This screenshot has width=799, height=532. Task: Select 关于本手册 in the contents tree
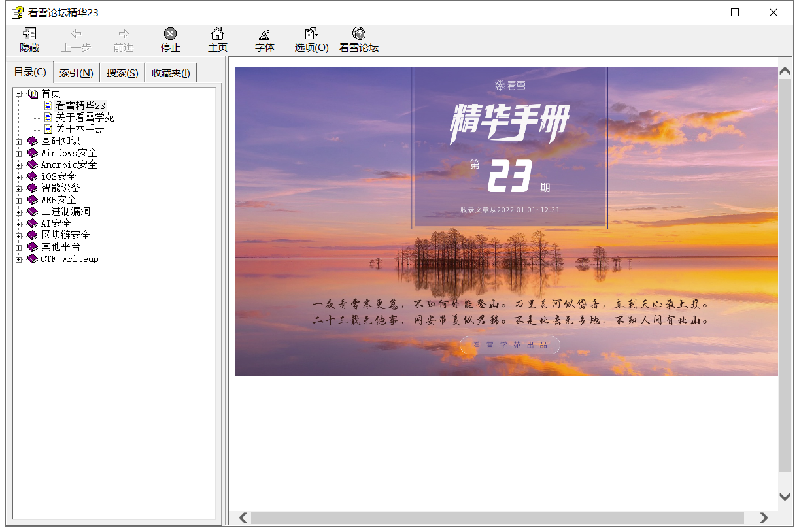80,129
